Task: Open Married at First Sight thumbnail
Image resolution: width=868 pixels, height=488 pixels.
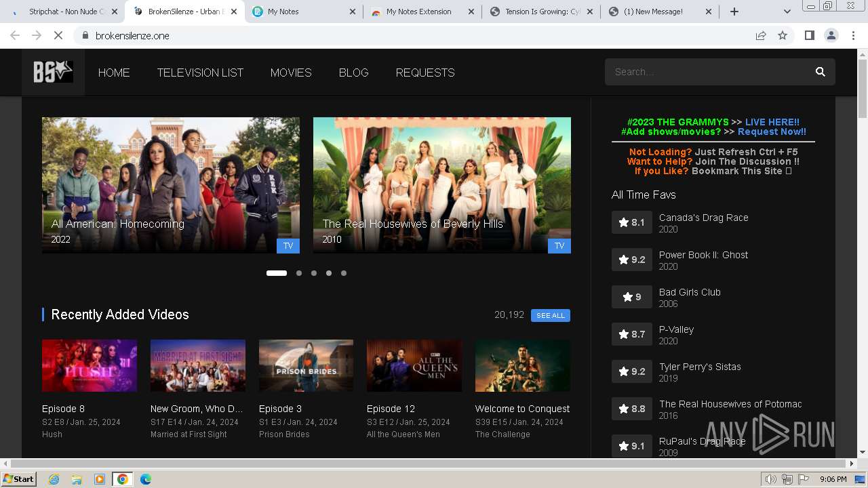Action: 198,366
